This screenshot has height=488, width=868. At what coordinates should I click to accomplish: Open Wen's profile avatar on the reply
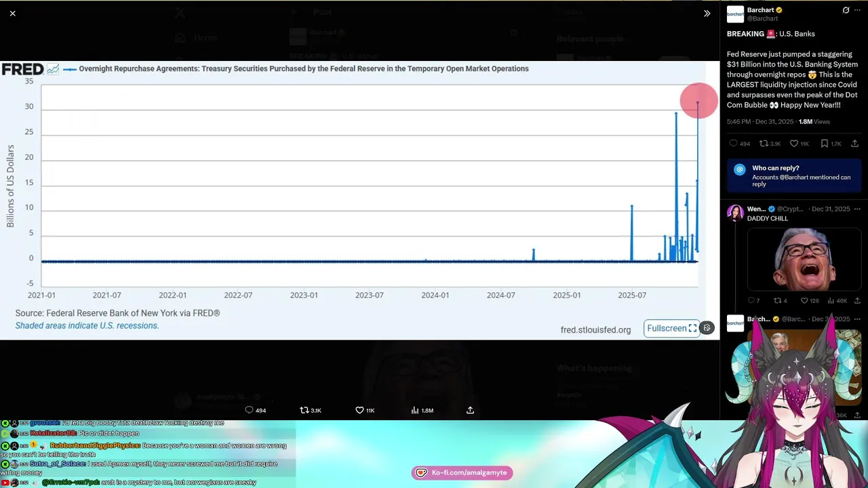pos(735,213)
